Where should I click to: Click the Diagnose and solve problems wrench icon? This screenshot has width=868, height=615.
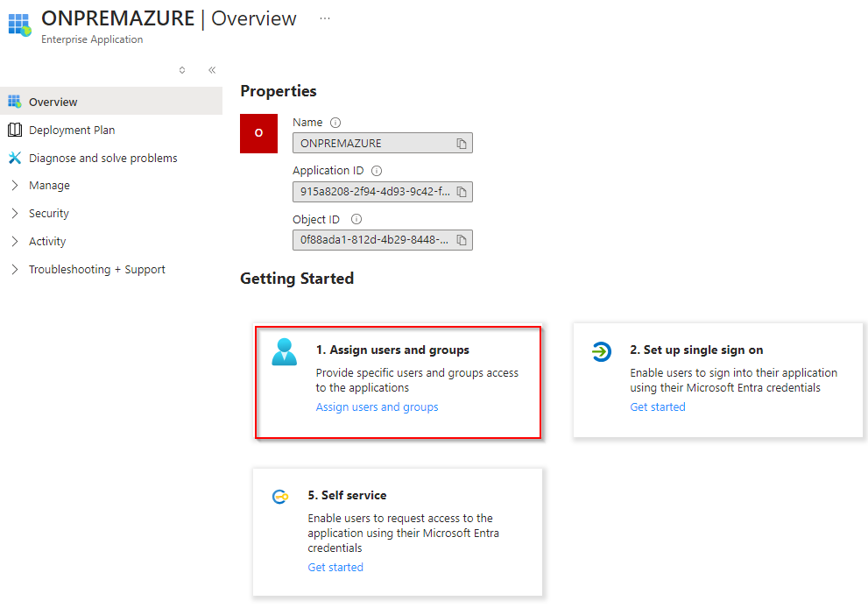(x=15, y=158)
